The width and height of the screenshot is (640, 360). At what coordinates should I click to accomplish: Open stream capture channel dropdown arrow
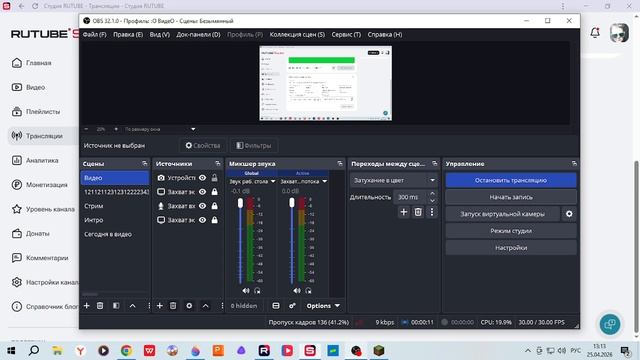pos(324,182)
